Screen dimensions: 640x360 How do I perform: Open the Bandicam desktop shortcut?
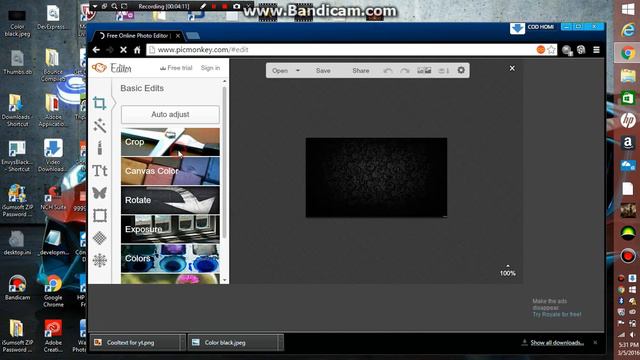tap(17, 288)
